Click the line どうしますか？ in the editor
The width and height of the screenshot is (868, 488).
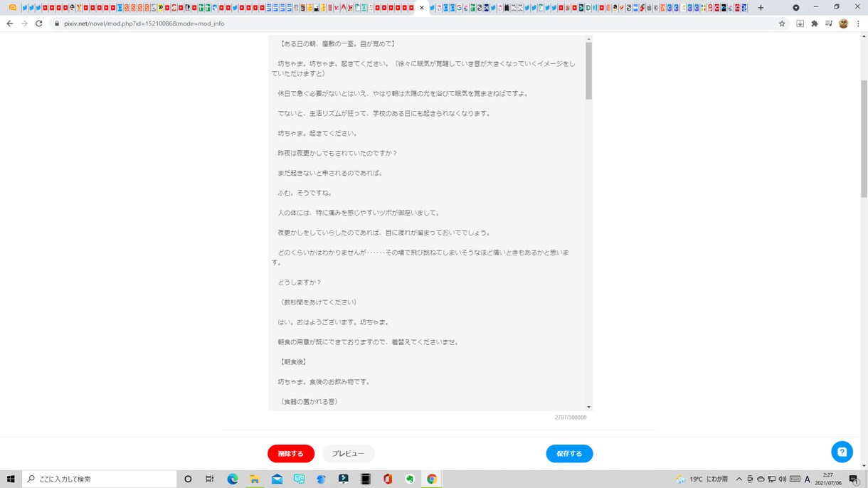[x=300, y=282]
